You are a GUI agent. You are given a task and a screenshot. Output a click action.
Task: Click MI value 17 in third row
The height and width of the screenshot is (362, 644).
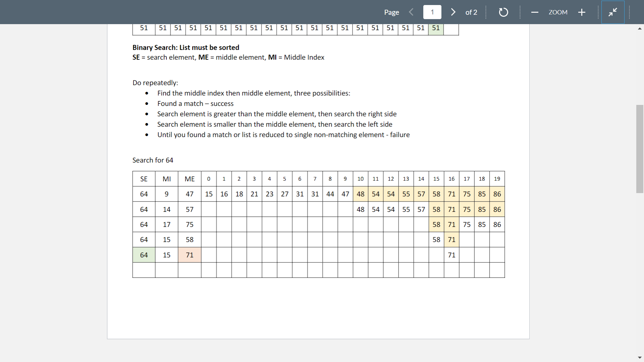tap(167, 225)
